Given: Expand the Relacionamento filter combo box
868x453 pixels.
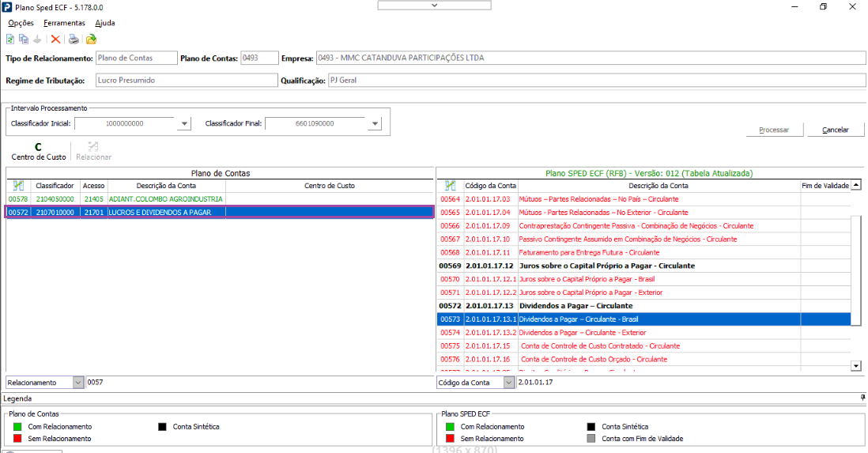Looking at the screenshot, I should (x=78, y=382).
